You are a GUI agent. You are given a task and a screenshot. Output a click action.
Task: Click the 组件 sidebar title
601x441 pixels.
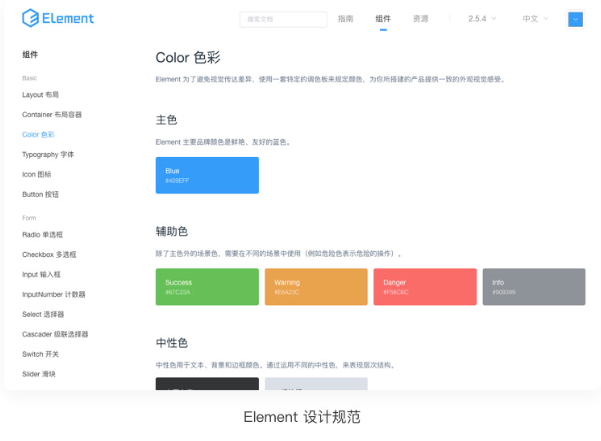pyautogui.click(x=30, y=54)
